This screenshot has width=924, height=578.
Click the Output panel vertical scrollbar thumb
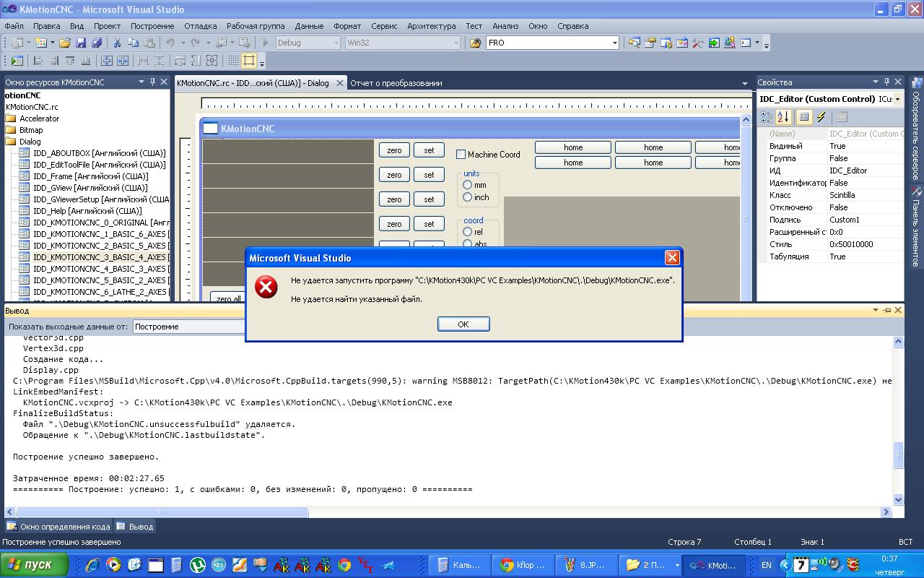click(x=899, y=455)
